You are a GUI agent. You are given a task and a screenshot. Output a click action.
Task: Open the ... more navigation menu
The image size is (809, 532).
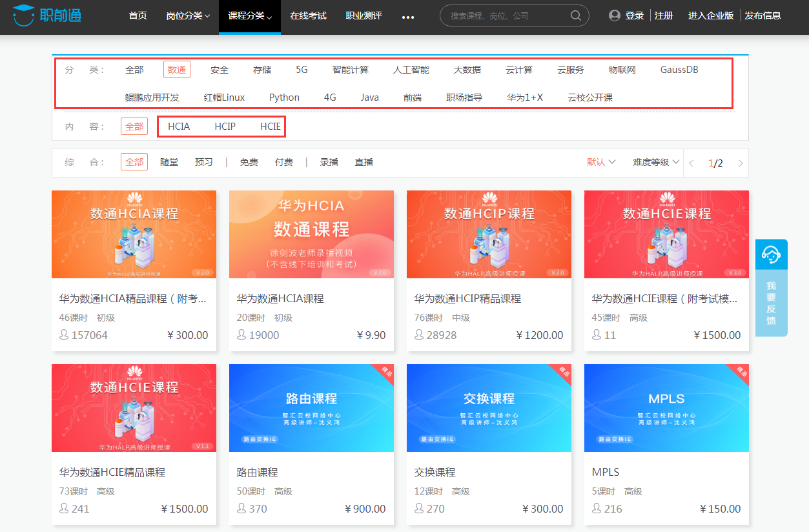tap(408, 17)
